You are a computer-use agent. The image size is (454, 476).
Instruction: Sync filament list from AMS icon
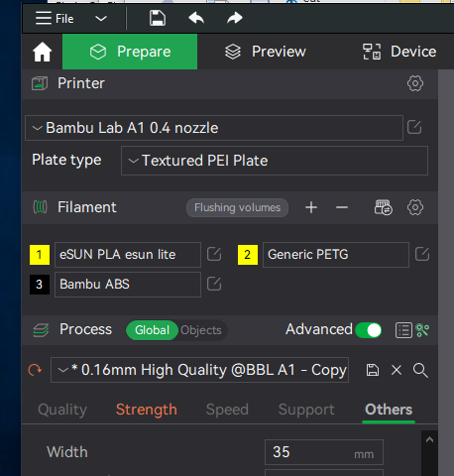(384, 207)
